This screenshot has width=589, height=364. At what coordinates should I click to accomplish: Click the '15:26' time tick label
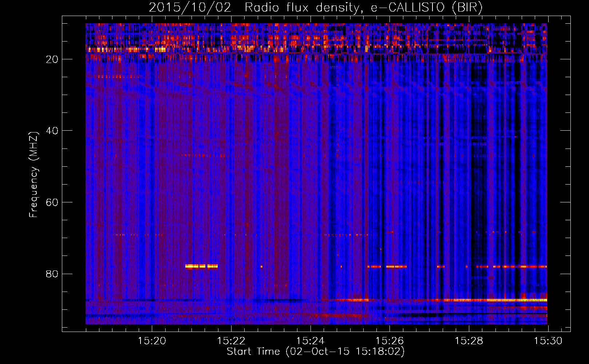pyautogui.click(x=390, y=341)
